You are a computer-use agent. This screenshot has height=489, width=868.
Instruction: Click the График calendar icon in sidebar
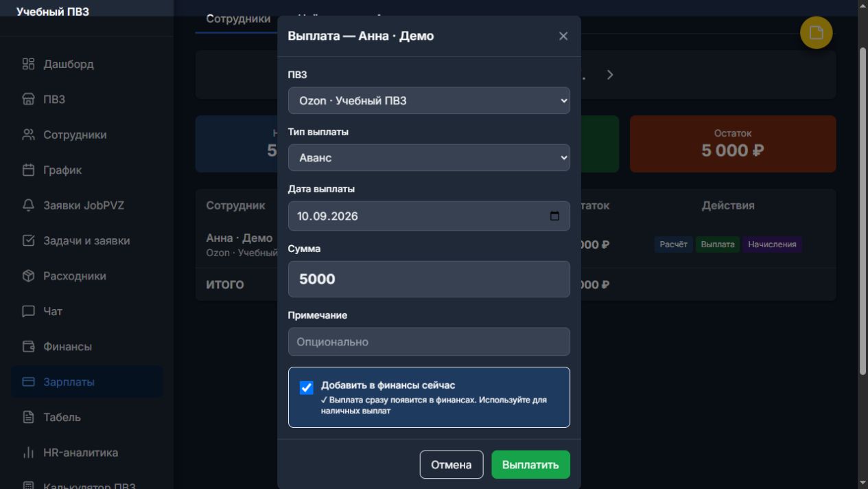click(28, 170)
